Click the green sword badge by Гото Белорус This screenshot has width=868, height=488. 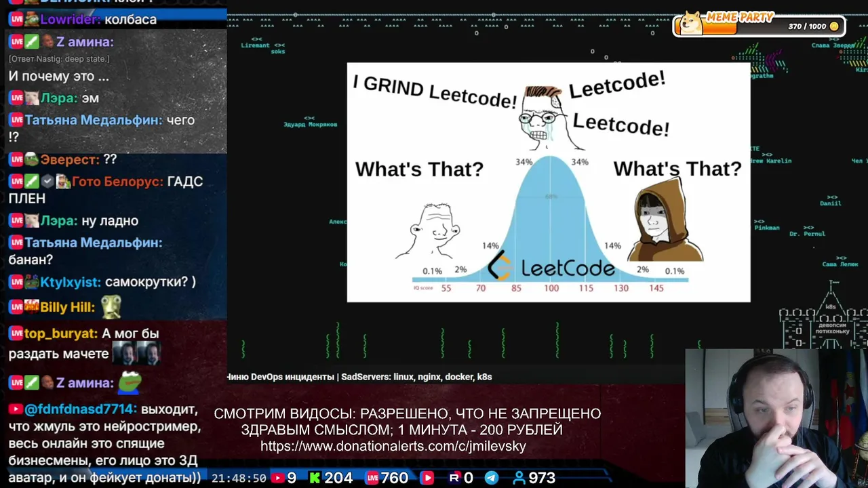click(x=32, y=182)
